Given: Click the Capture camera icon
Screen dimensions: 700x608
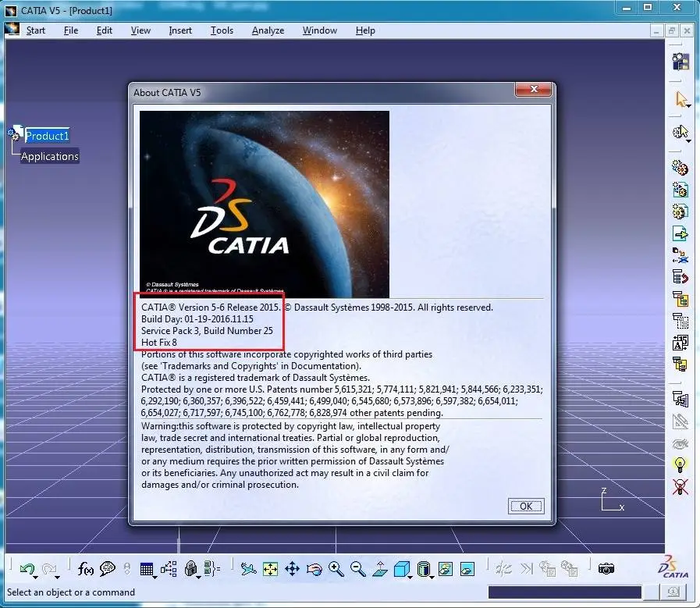Looking at the screenshot, I should click(606, 569).
